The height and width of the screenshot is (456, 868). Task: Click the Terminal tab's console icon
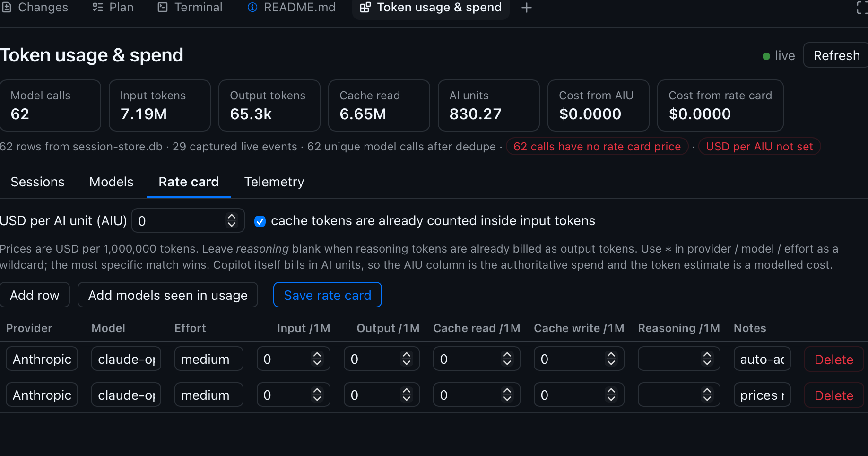pyautogui.click(x=163, y=7)
